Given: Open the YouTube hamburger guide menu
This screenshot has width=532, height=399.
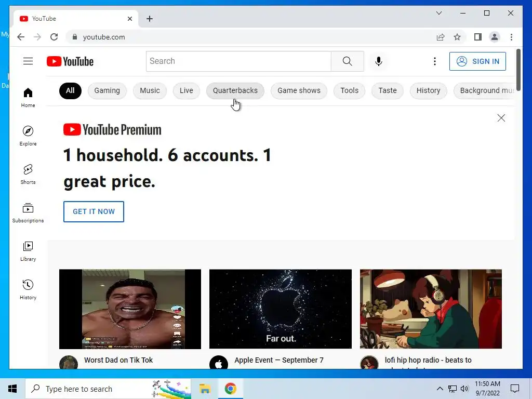Looking at the screenshot, I should click(x=28, y=61).
